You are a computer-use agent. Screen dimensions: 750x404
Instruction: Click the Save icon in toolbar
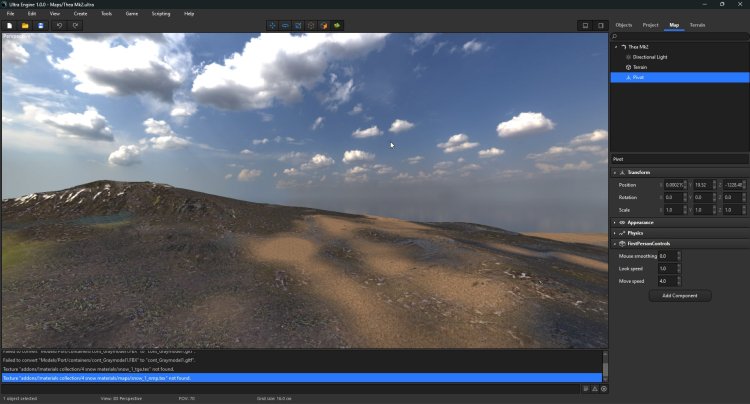[40, 25]
